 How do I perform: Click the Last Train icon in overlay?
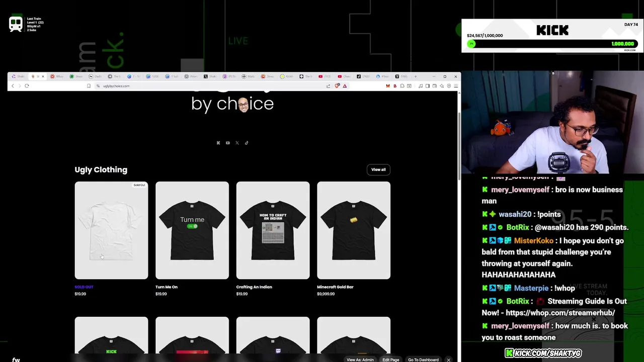[x=16, y=24]
